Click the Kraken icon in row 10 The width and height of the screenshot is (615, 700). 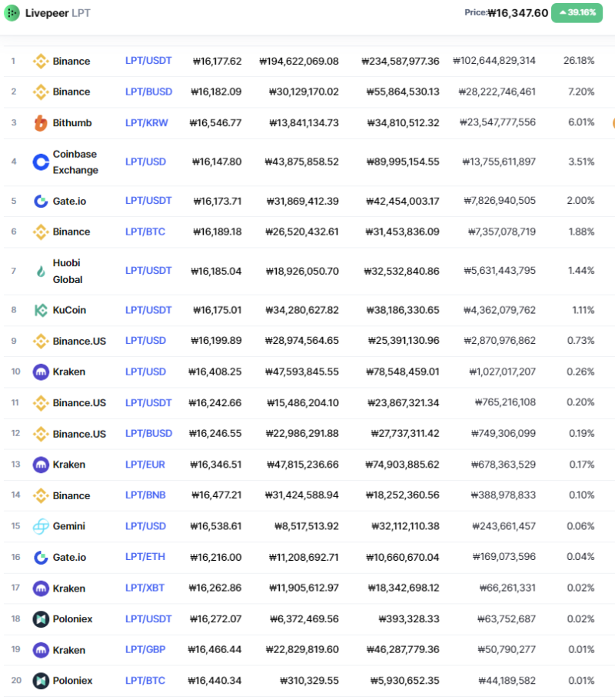[41, 372]
